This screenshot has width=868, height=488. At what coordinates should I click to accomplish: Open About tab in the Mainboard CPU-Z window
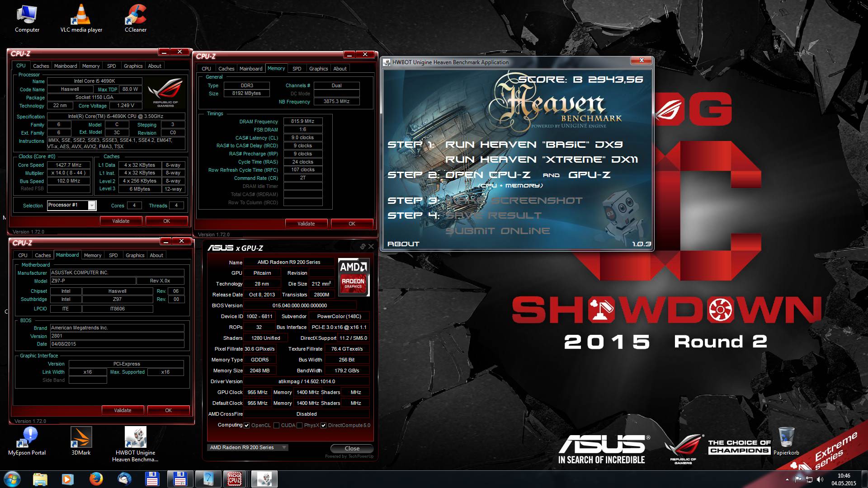pos(156,255)
